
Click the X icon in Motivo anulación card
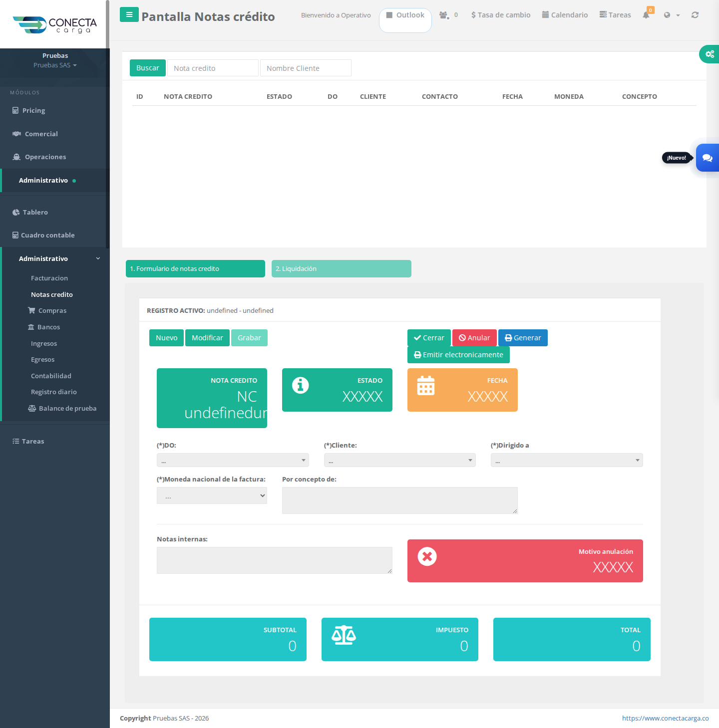click(427, 556)
